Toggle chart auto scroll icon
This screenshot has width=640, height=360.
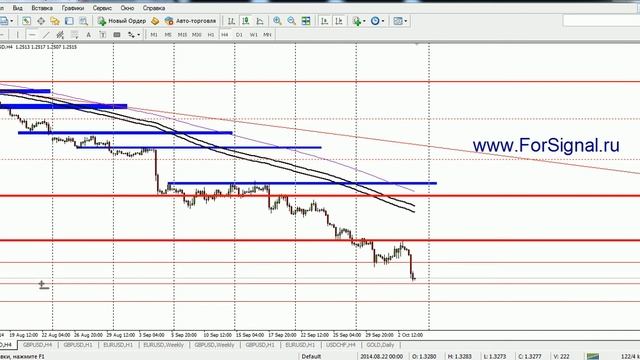(324, 21)
